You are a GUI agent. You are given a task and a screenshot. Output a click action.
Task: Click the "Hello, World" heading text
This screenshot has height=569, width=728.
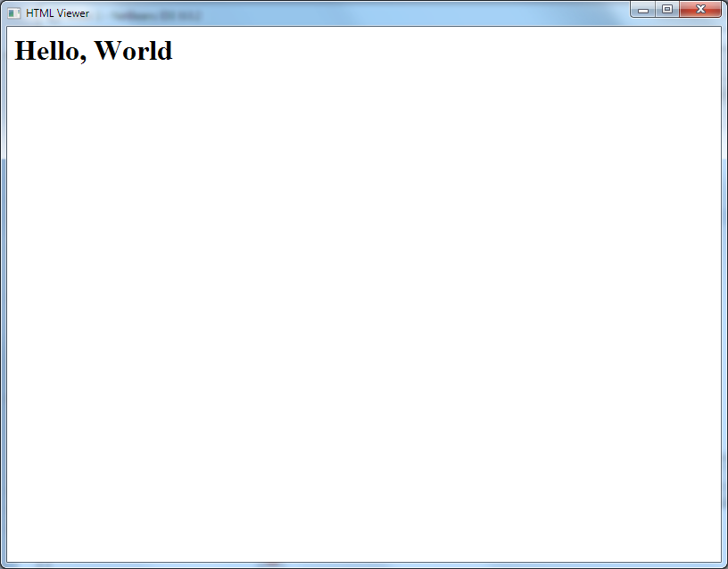(x=92, y=51)
